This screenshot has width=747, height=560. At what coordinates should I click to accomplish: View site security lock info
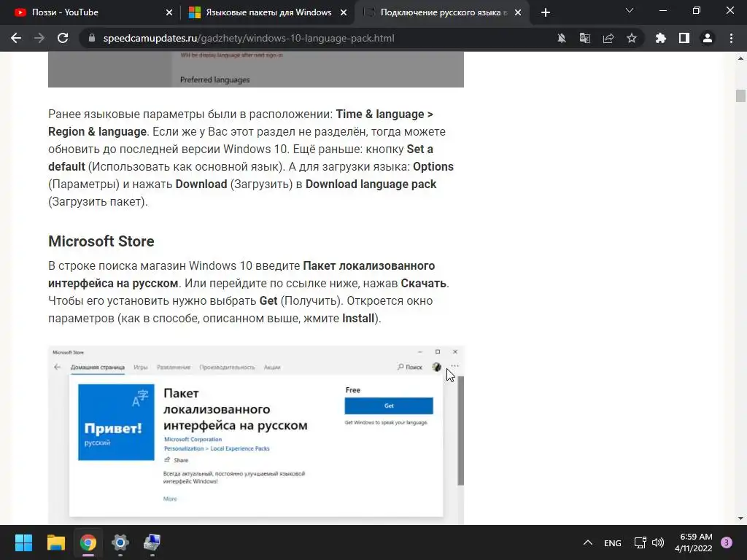pyautogui.click(x=92, y=38)
